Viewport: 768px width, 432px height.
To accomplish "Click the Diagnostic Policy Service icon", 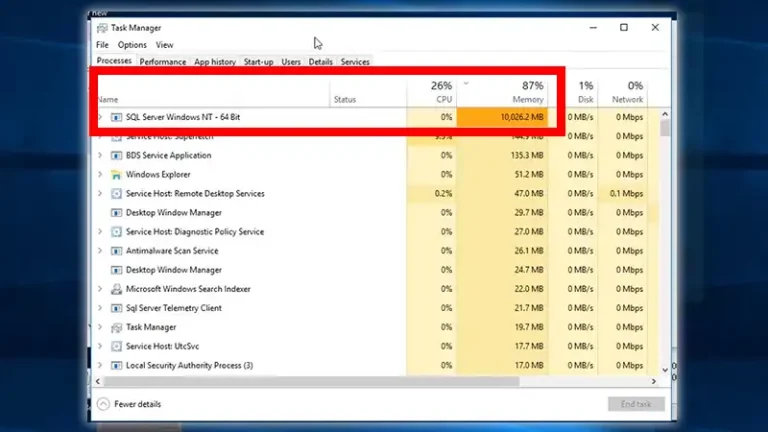I will pos(116,232).
